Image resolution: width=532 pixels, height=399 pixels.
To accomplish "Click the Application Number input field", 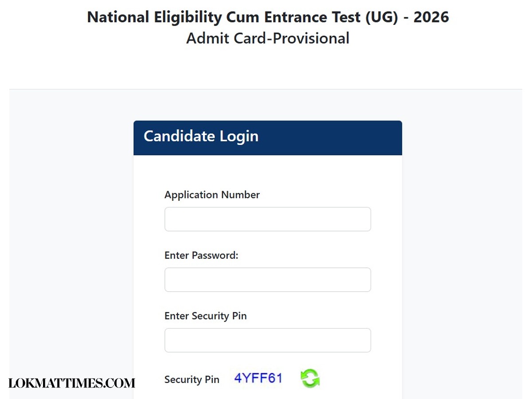I will click(x=267, y=219).
